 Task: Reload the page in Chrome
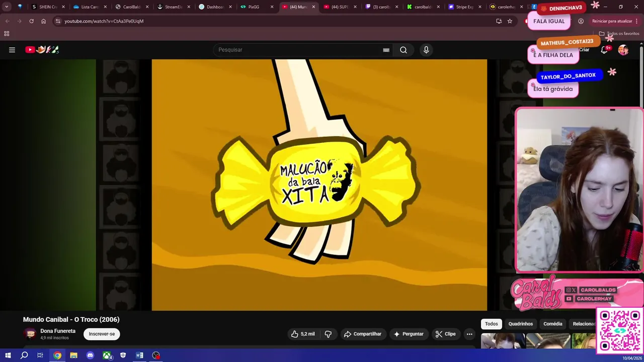click(x=31, y=21)
